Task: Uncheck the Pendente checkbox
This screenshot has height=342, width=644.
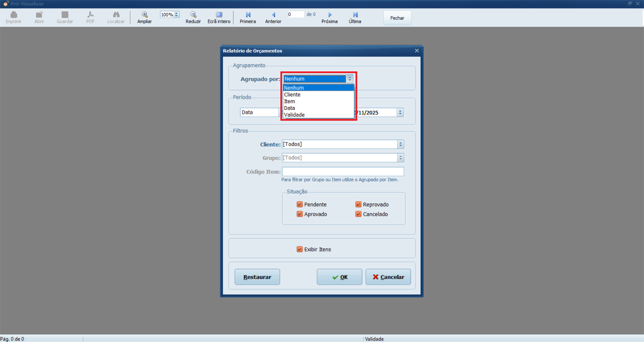Action: [300, 205]
